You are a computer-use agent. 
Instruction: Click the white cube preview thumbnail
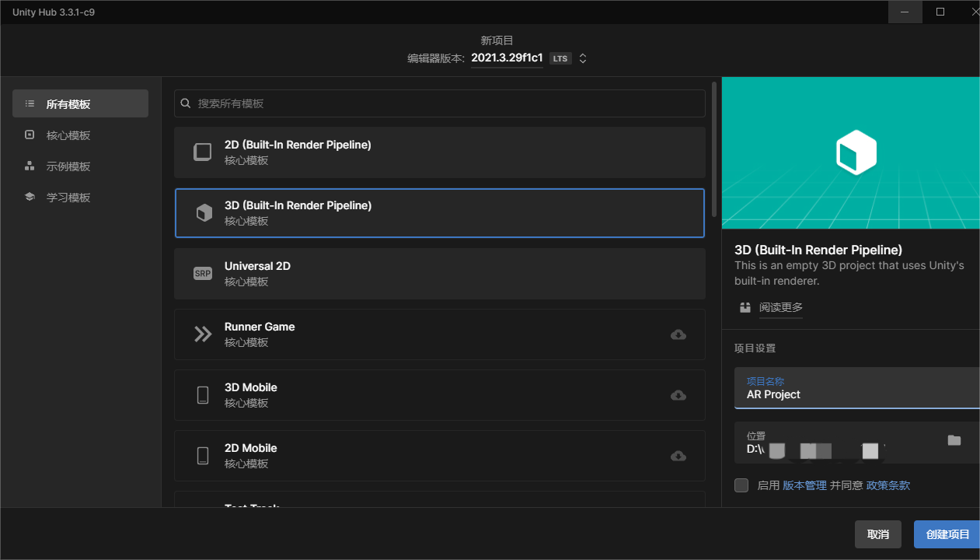[x=856, y=152]
